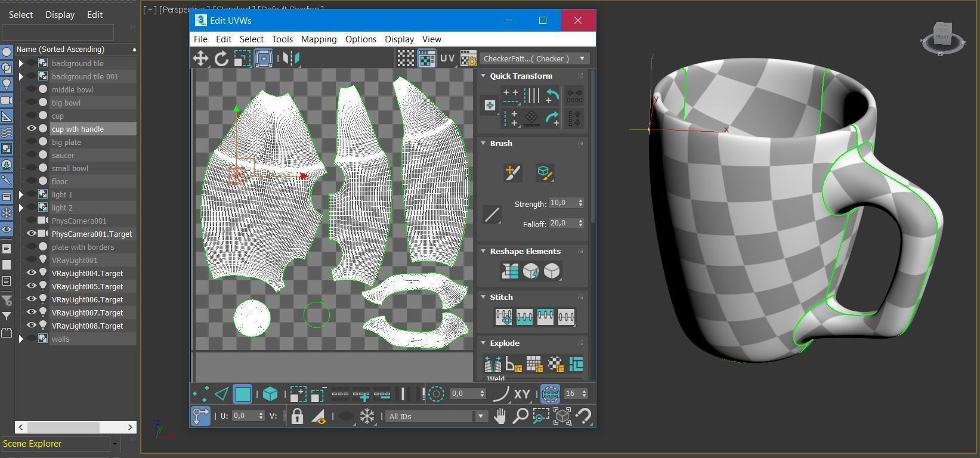Select Polygon sub-object mode
980x458 pixels.
[242, 394]
